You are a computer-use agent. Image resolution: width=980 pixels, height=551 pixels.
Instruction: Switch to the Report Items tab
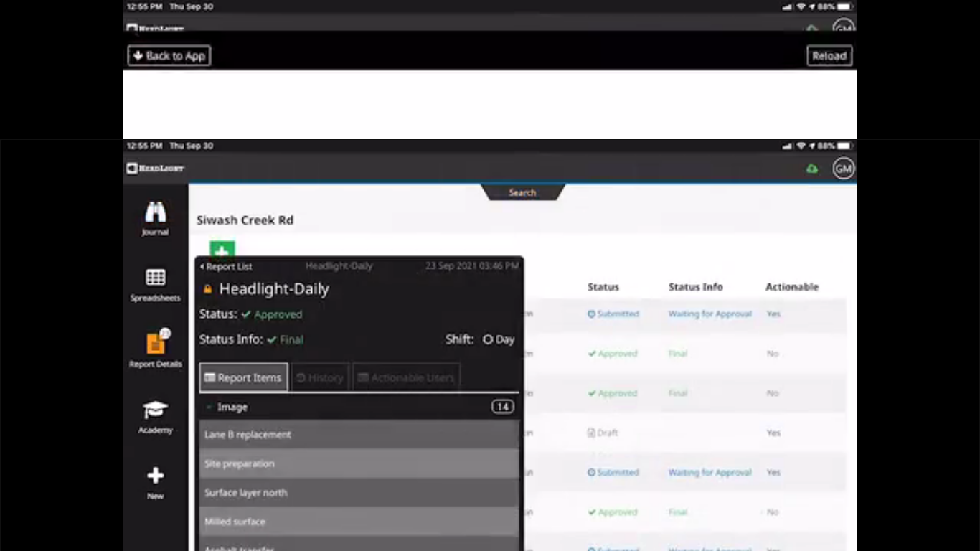click(243, 378)
